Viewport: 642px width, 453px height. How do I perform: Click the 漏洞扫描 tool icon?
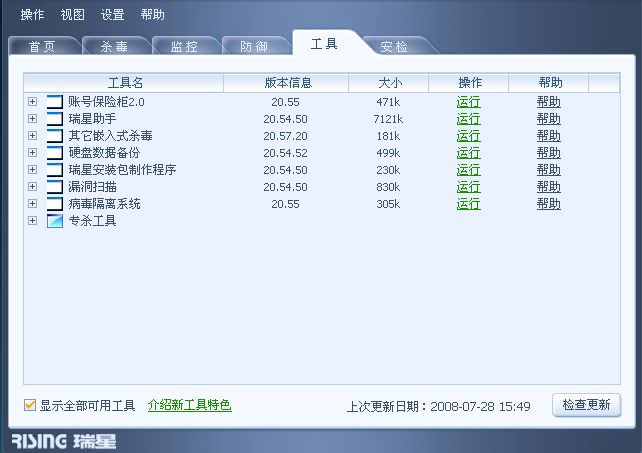tap(55, 187)
